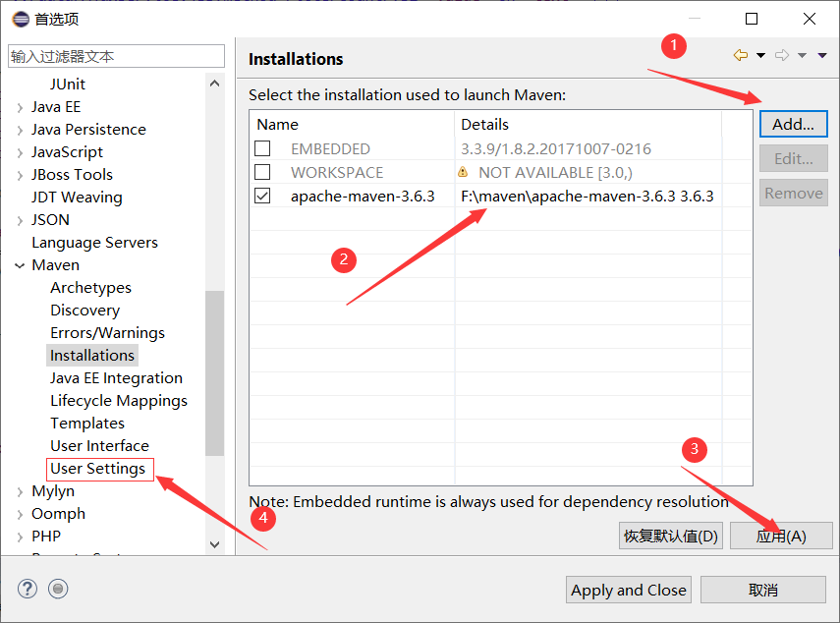Click the oomph preference recorder icon
The height and width of the screenshot is (623, 840).
pos(59,589)
